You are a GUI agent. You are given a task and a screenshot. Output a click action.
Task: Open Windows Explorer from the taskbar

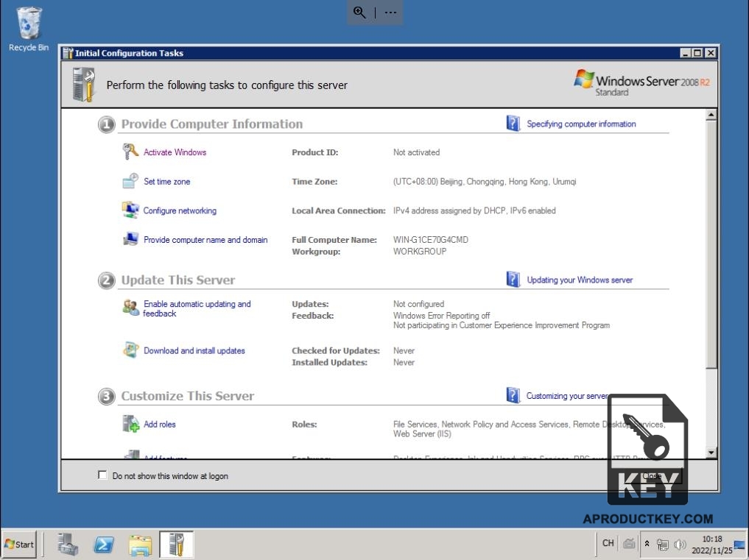click(x=140, y=545)
